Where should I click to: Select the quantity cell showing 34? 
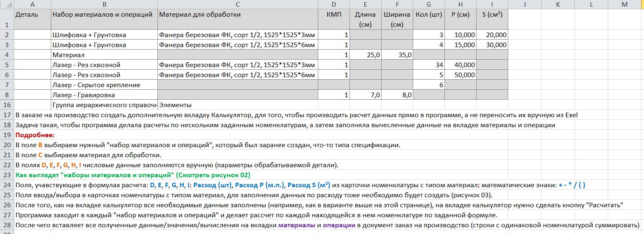[429, 65]
